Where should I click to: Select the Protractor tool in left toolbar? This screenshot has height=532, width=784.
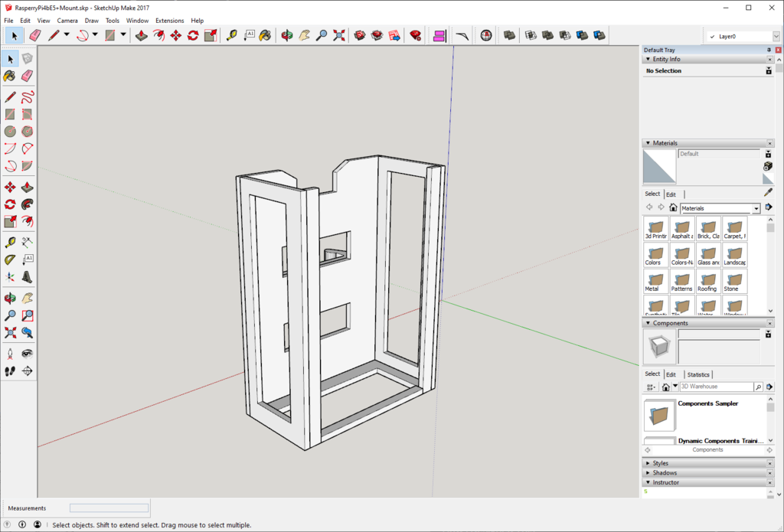[10, 259]
